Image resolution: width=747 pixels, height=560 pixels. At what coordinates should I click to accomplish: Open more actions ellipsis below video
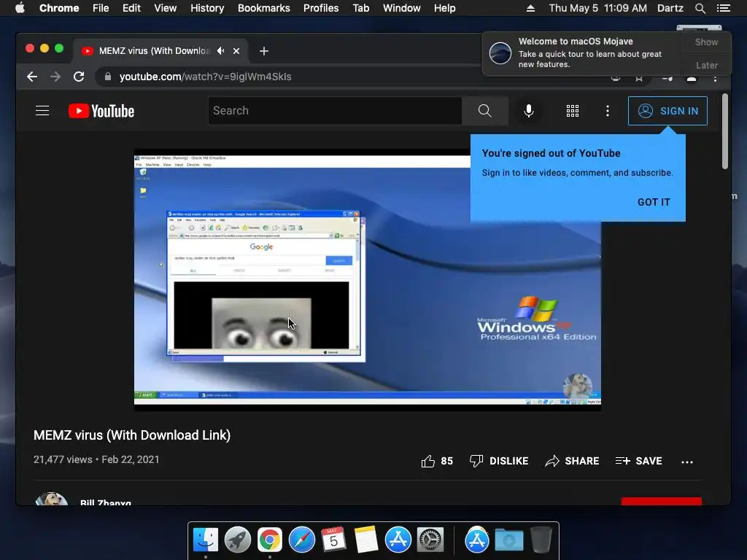coord(687,462)
